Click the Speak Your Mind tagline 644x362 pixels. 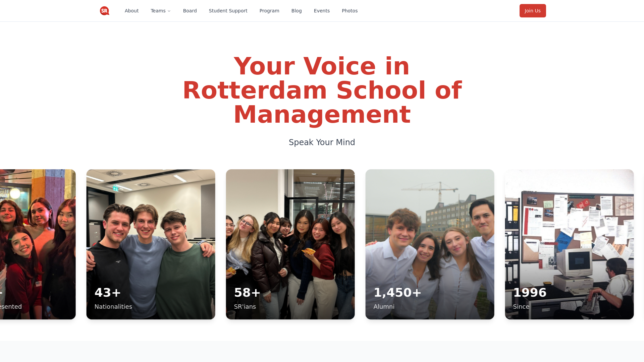point(322,142)
